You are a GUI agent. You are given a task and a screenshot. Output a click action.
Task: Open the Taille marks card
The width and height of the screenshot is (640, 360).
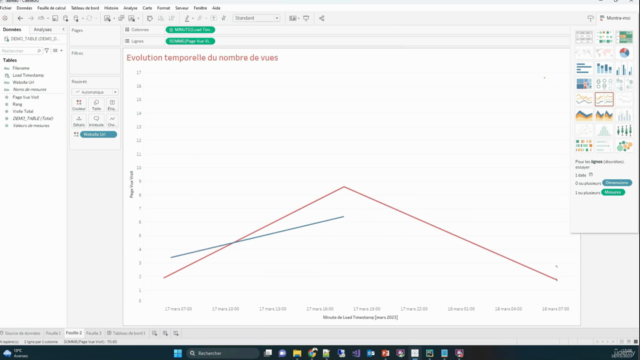pos(96,105)
